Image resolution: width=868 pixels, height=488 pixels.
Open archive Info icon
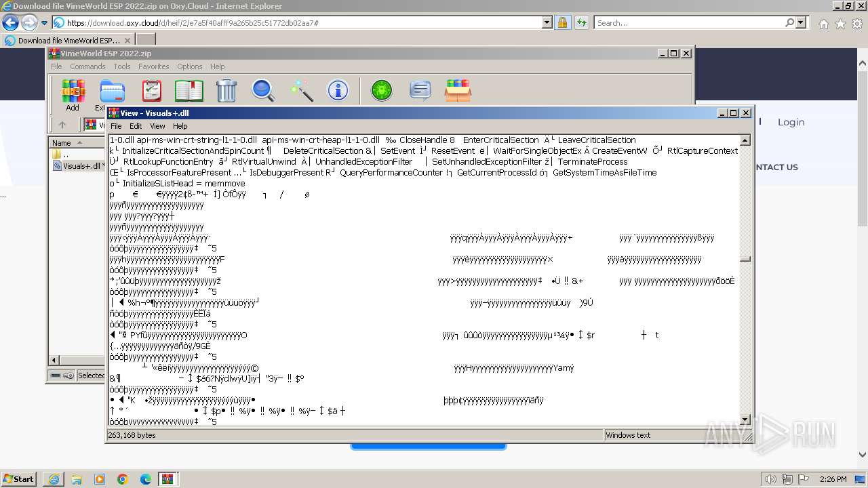(338, 91)
